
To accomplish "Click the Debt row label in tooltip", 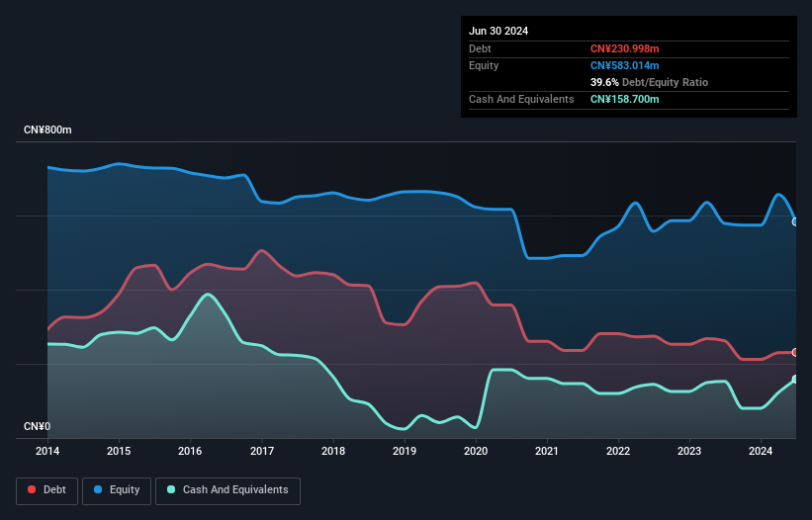I will [x=480, y=48].
